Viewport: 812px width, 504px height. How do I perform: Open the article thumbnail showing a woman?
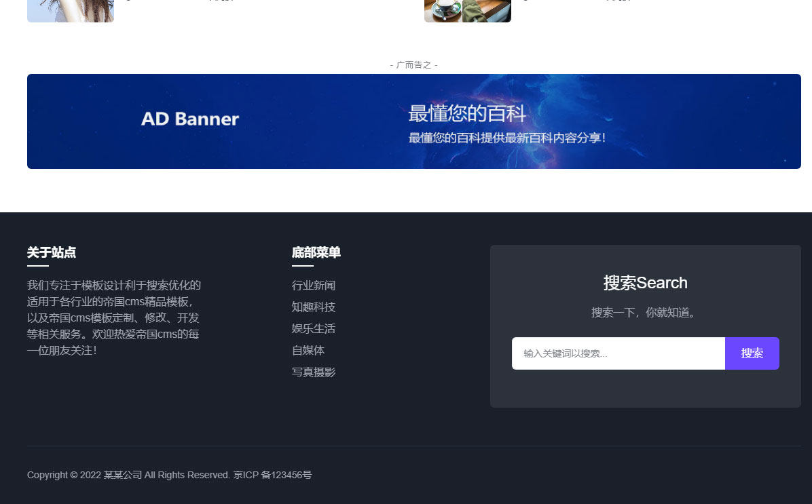71,10
